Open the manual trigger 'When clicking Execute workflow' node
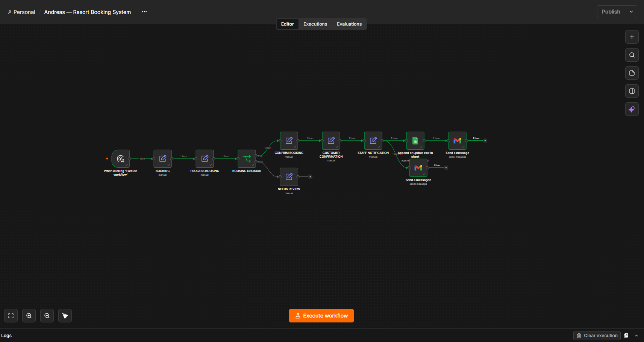 tap(121, 159)
